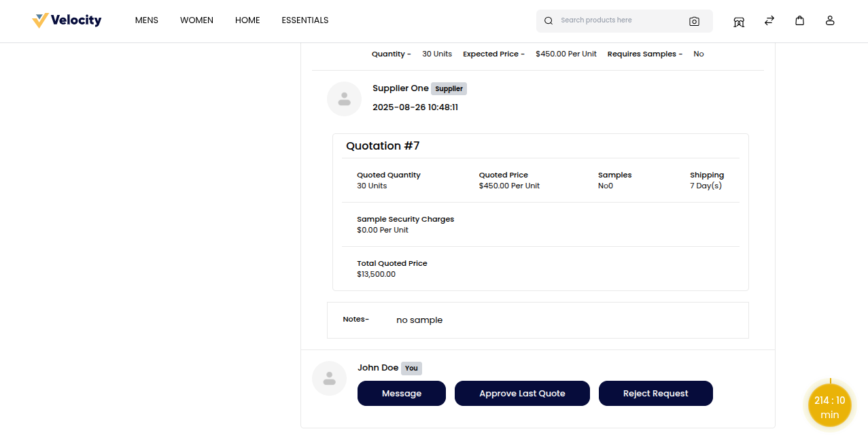
Task: Click Supplier One's avatar image
Action: click(344, 99)
